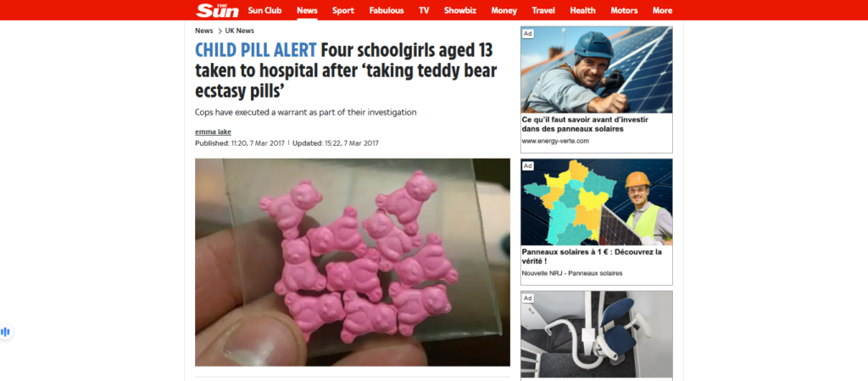Open the Sun Club menu item
868x381 pixels.
tap(264, 10)
